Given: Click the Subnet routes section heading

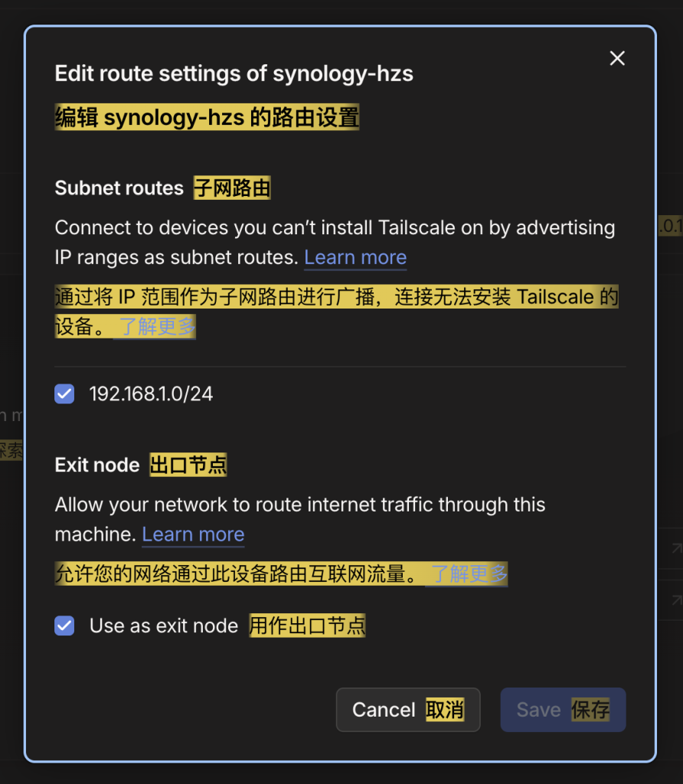Looking at the screenshot, I should pyautogui.click(x=119, y=188).
